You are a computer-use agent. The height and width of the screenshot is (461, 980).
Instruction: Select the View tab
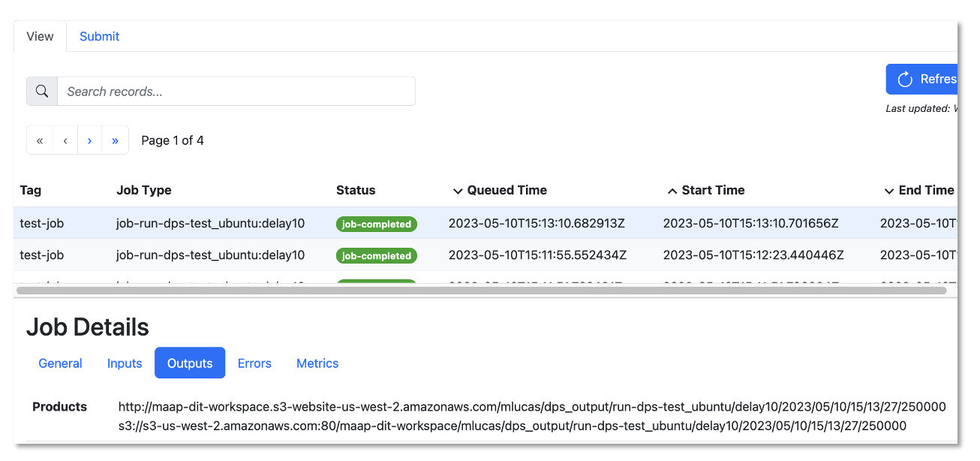click(x=40, y=36)
